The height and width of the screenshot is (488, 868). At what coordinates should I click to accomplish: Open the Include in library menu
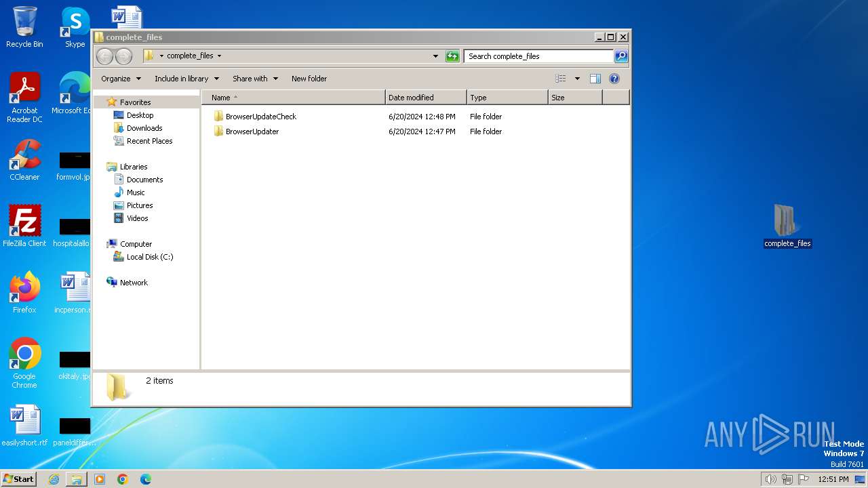(x=186, y=79)
